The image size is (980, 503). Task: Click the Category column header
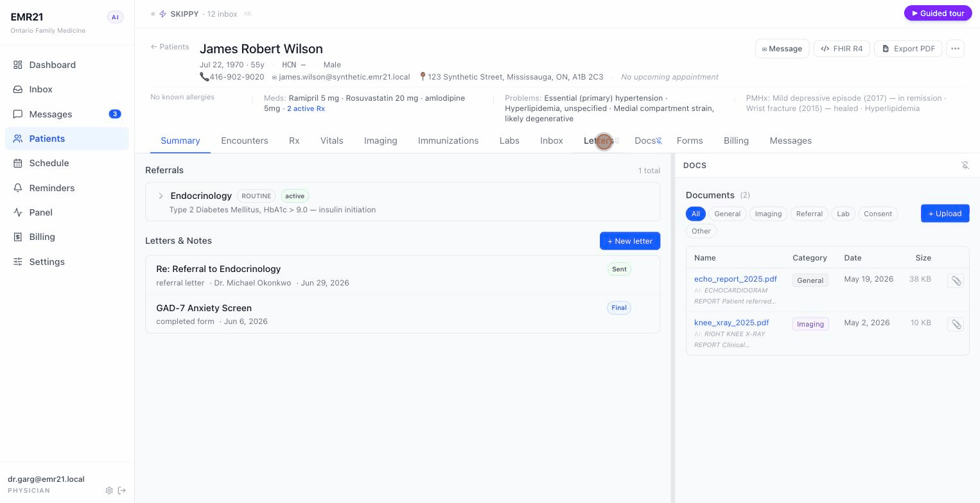click(810, 258)
